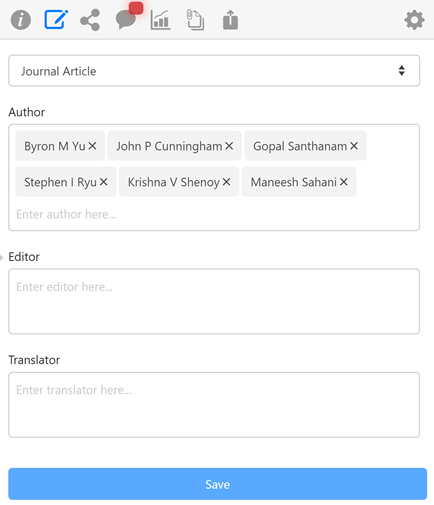The image size is (434, 505).
Task: Remove author Gopal Santhanam
Action: pos(354,146)
